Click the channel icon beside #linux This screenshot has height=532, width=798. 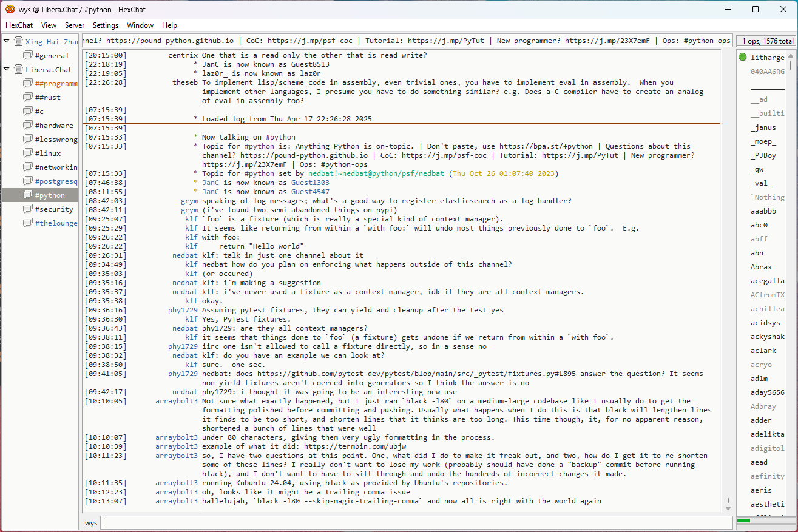point(28,153)
